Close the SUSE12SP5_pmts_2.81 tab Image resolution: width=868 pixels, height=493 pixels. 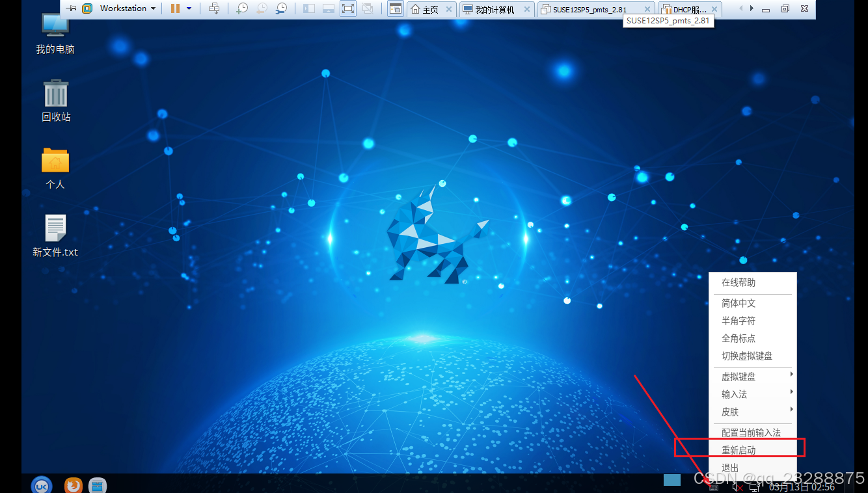[647, 10]
